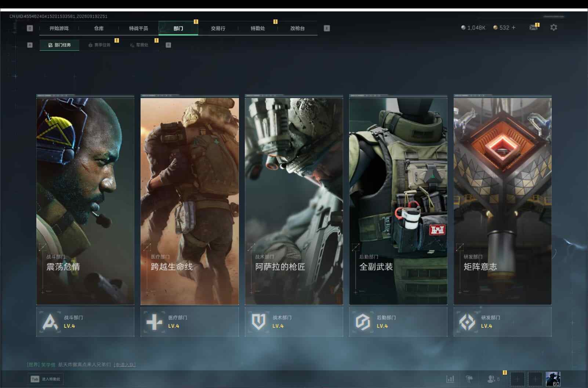
Task: Switch to the 改枪台 tab
Action: pos(297,28)
